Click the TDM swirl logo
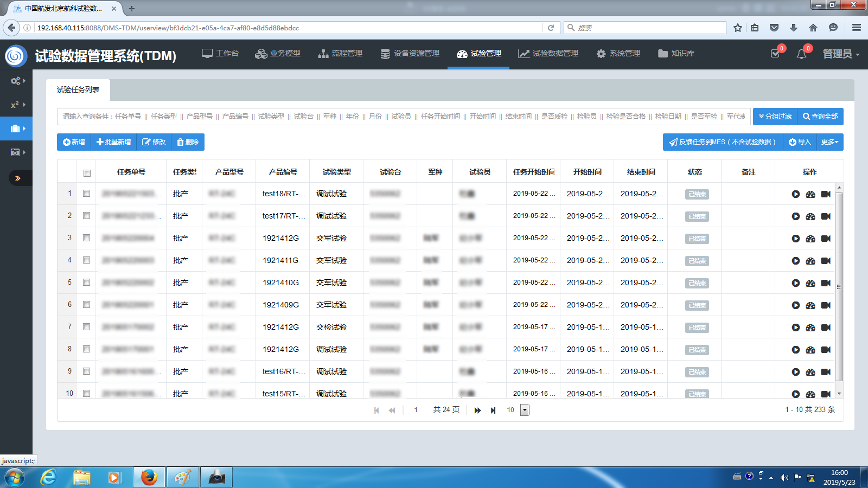Image resolution: width=868 pixels, height=488 pixels. click(x=16, y=56)
